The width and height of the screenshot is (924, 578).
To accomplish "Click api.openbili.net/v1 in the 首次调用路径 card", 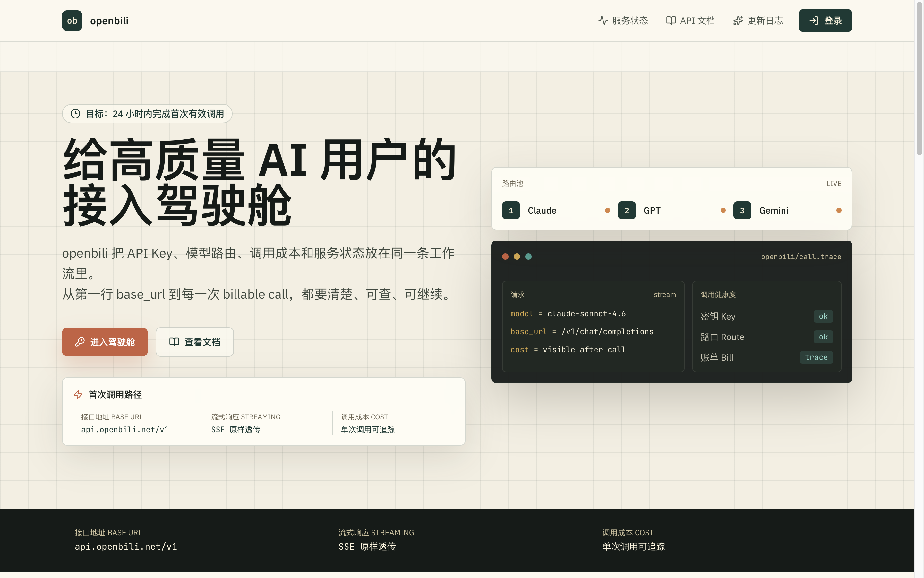I will pyautogui.click(x=125, y=430).
